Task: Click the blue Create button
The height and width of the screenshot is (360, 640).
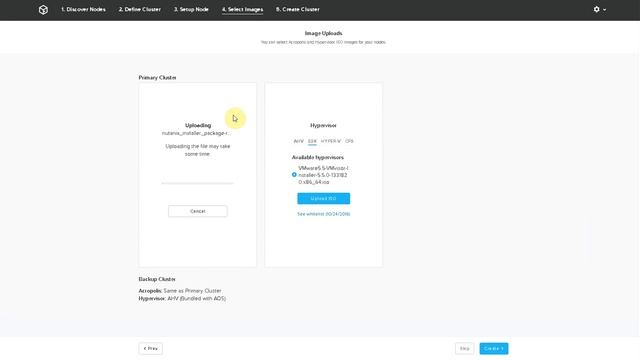Action: click(494, 349)
